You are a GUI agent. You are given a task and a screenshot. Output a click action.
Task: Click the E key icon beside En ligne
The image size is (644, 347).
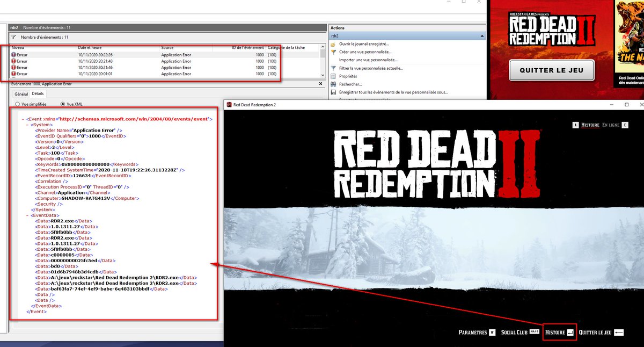pos(625,125)
